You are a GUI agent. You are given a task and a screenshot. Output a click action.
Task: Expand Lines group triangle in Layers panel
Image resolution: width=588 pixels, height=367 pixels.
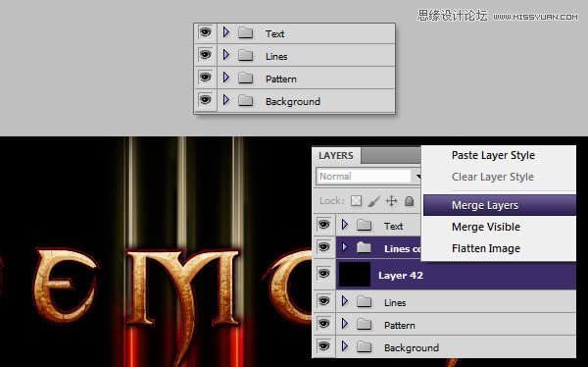[345, 301]
